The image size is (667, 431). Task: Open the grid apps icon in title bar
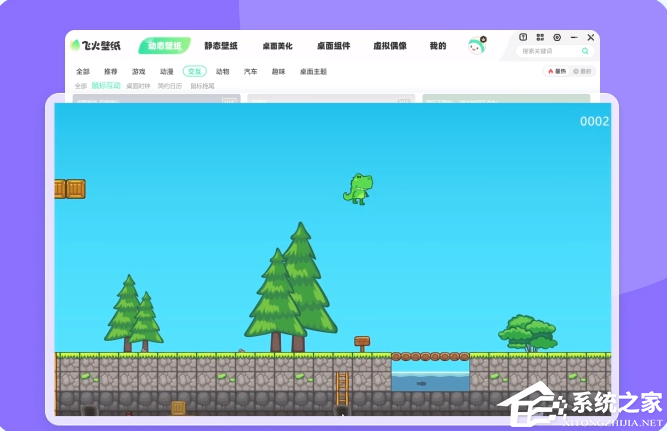pyautogui.click(x=540, y=37)
